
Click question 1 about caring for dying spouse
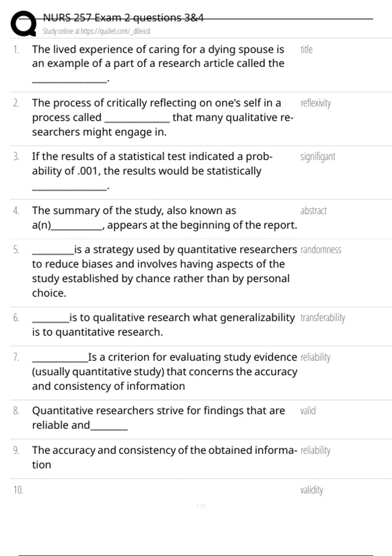[x=158, y=56]
